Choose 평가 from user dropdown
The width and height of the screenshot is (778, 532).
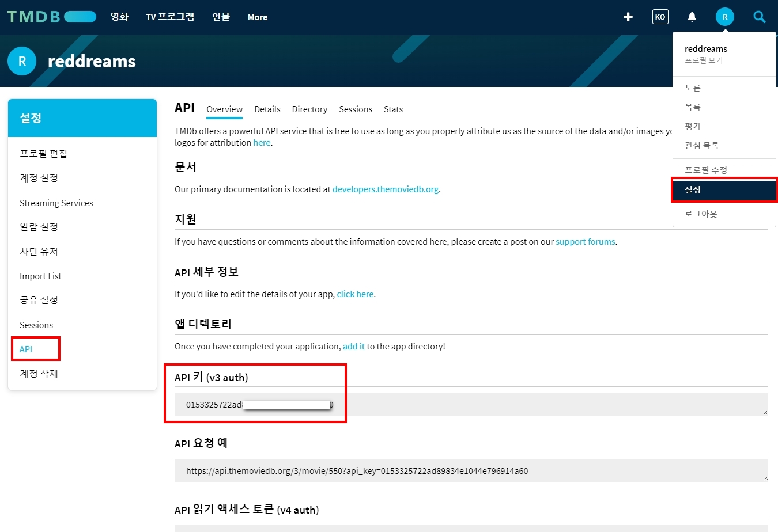[693, 126]
